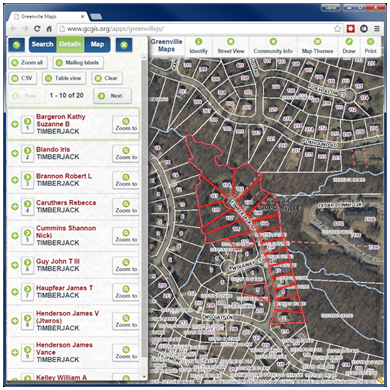Switch to the Search tab
390x390 pixels.
(42, 44)
